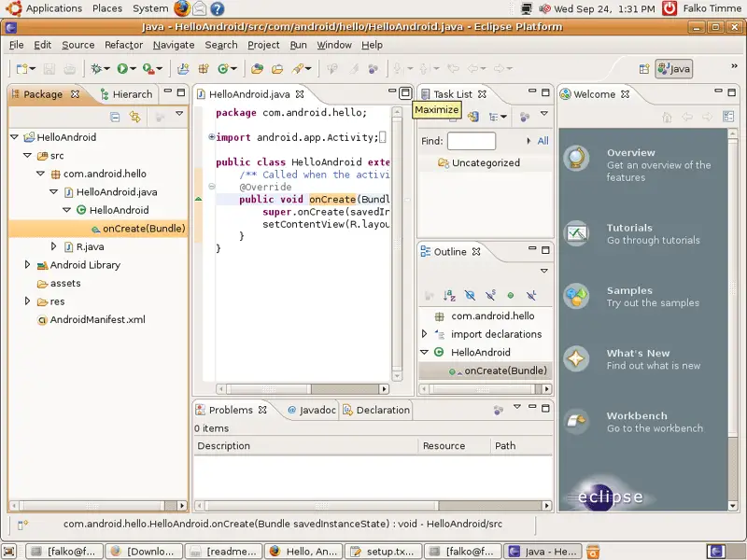Screen dimensions: 747x560
Task: Switch to the Hierarchy tab
Action: click(126, 94)
